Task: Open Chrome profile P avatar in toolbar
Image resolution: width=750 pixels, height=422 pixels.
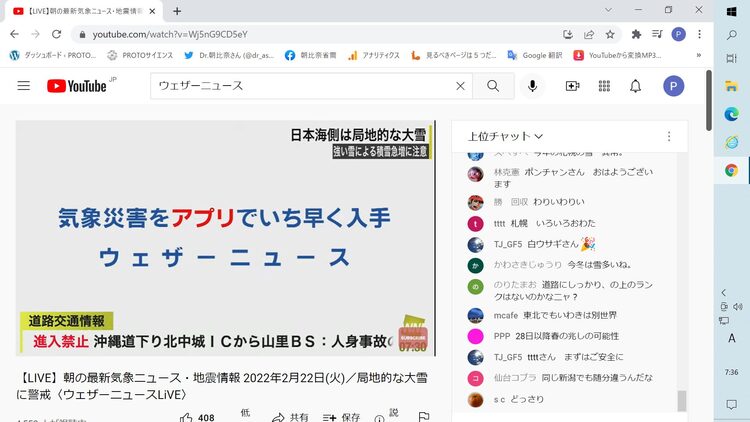Action: pos(678,34)
